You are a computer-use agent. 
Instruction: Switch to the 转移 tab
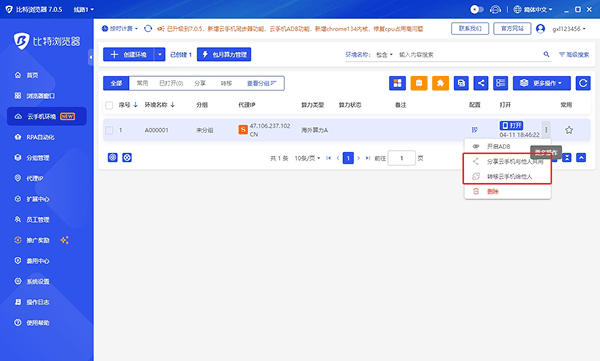pyautogui.click(x=226, y=83)
